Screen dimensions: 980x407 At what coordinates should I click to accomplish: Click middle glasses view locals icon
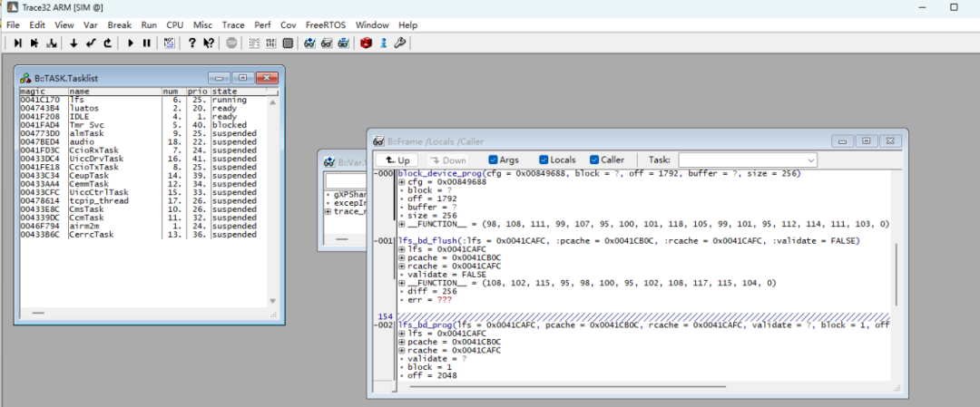pos(327,44)
